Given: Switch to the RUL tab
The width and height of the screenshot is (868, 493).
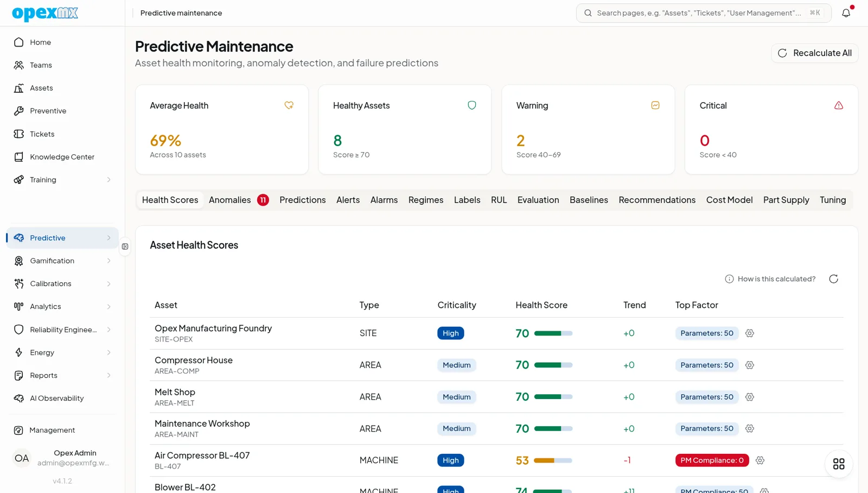Looking at the screenshot, I should click(x=499, y=200).
